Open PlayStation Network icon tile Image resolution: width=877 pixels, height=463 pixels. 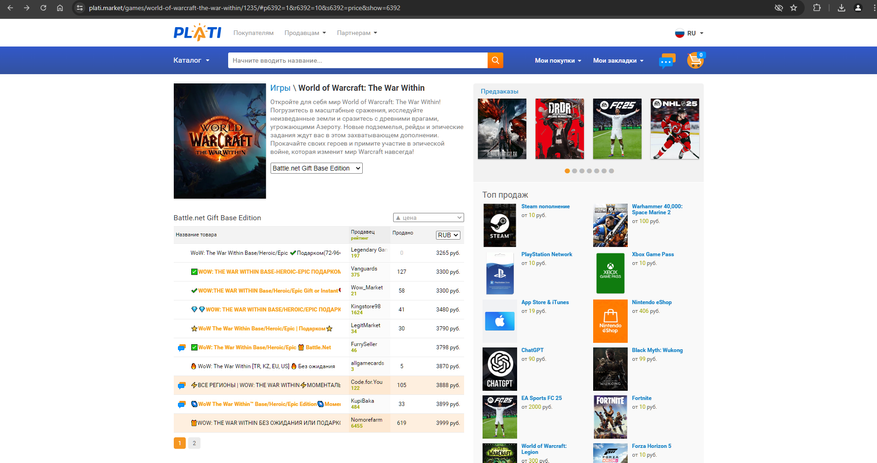coord(499,273)
